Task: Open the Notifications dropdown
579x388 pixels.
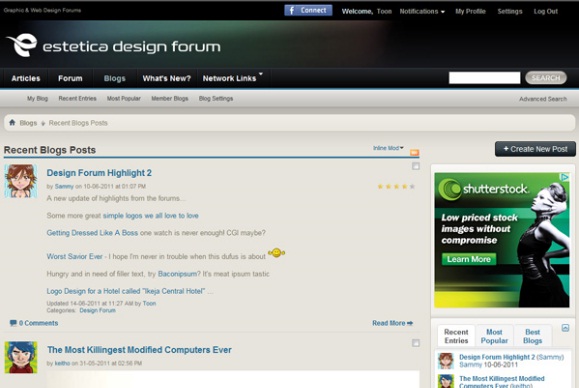Action: [422, 11]
